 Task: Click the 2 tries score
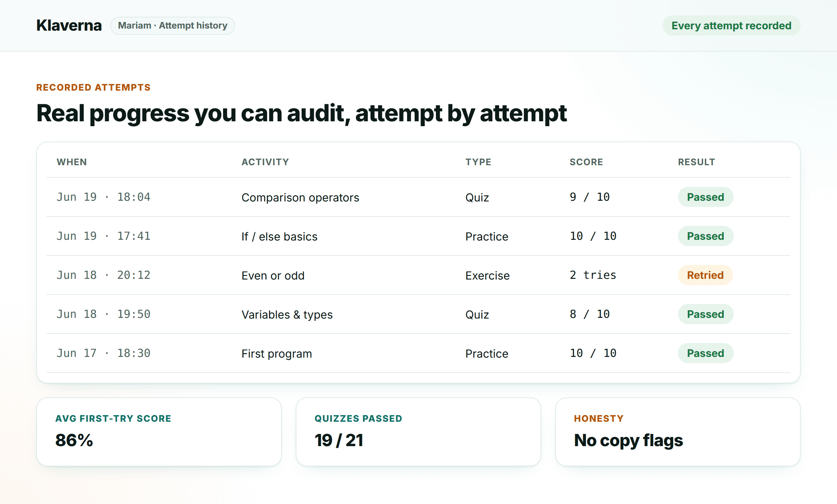593,275
